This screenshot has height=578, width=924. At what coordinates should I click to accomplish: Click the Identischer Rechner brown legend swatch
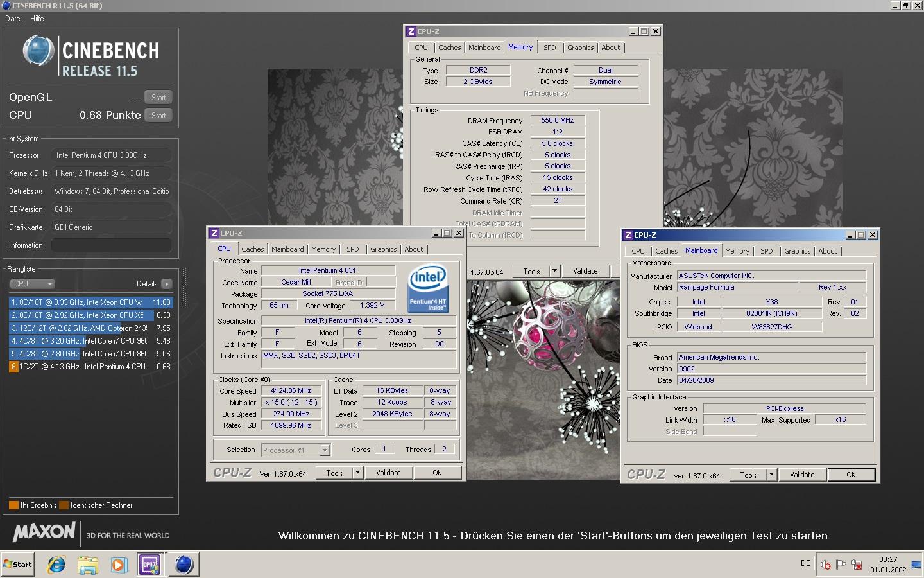(64, 505)
